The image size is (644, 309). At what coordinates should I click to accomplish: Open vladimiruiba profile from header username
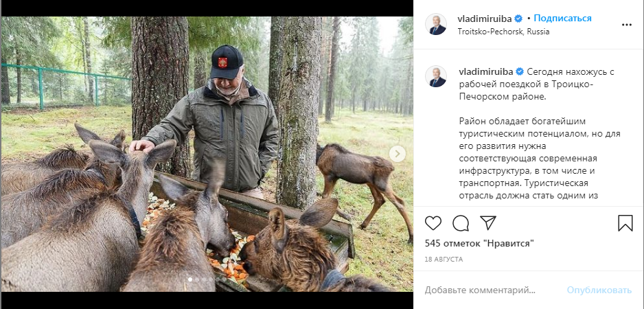click(x=486, y=19)
